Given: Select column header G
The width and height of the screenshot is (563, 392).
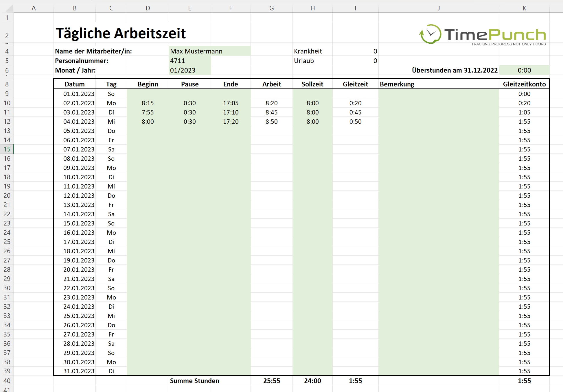Looking at the screenshot, I should click(271, 8).
